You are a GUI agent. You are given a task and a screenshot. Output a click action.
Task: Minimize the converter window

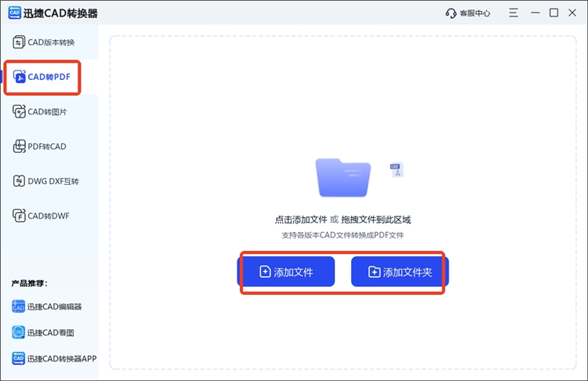535,13
